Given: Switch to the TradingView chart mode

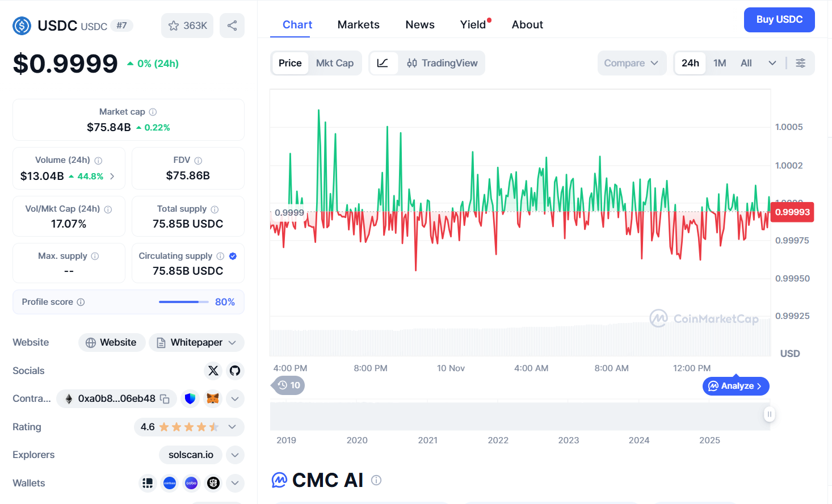Looking at the screenshot, I should [442, 63].
